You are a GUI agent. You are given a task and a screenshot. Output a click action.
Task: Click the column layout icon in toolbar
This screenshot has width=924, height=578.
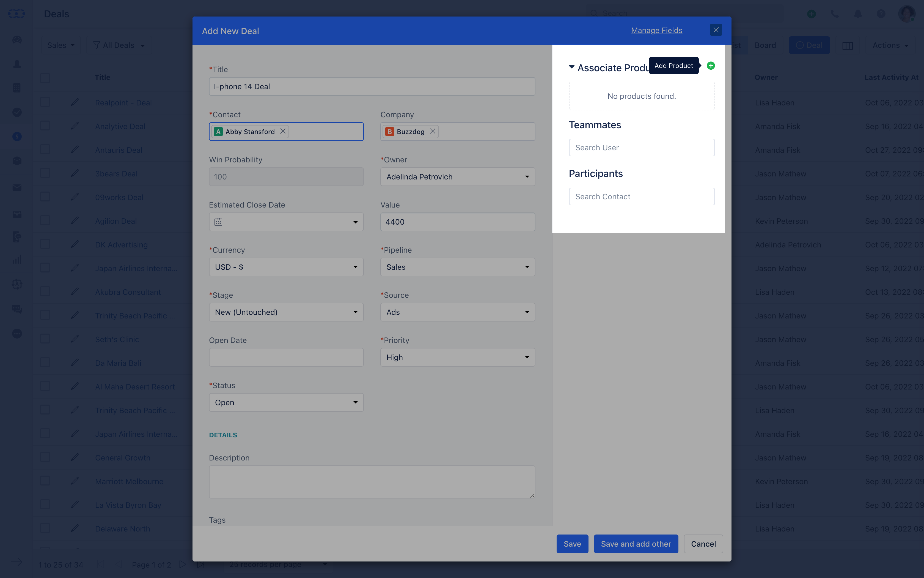848,45
